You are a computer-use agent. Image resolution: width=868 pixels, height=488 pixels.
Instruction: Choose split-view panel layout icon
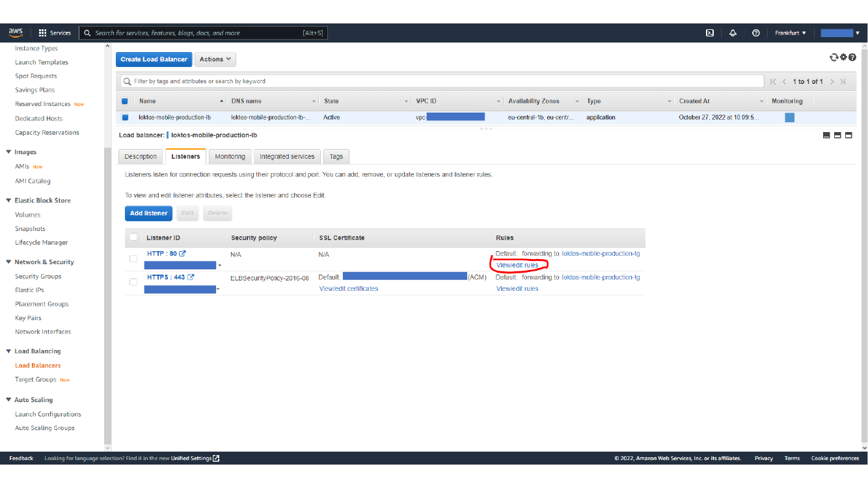click(x=837, y=135)
